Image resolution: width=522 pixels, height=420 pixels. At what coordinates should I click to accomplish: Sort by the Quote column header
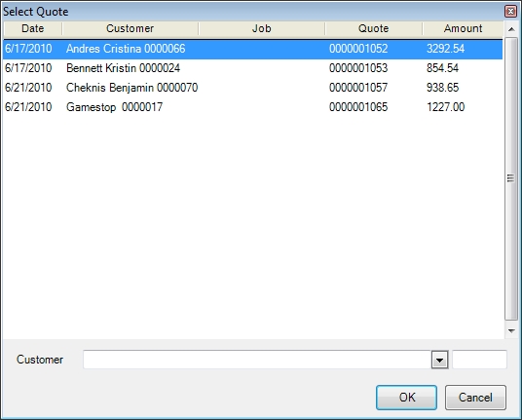(x=374, y=28)
